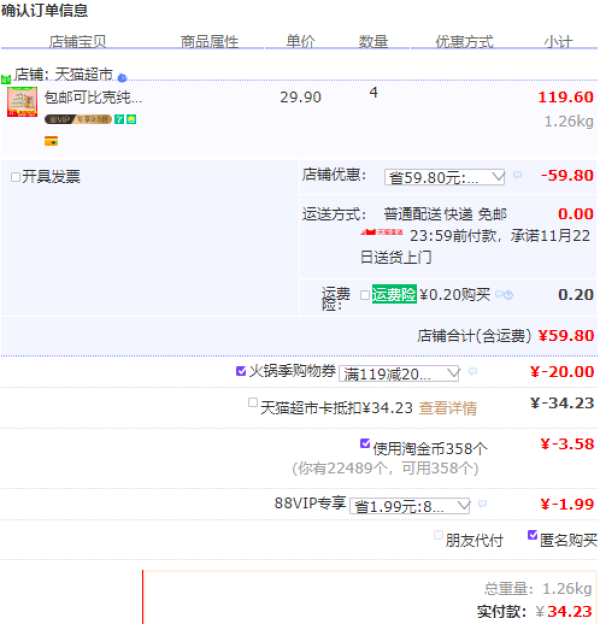Click the 实付款 amount 34.23
The image size is (600, 624).
point(570,611)
